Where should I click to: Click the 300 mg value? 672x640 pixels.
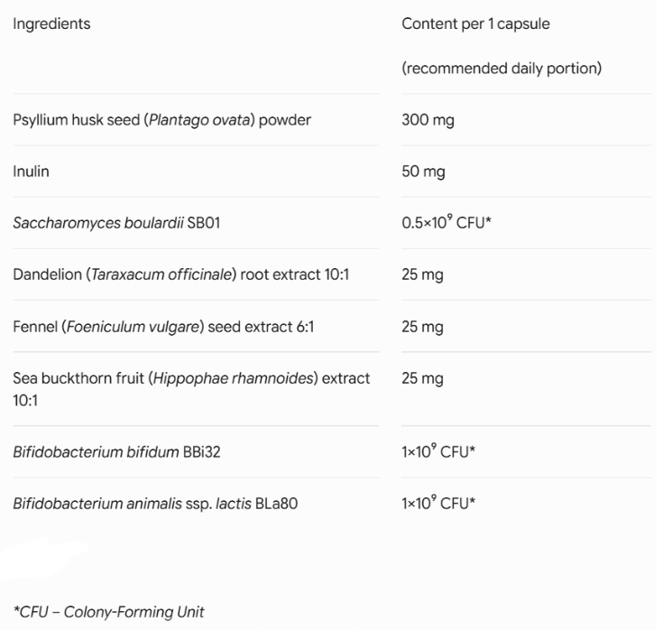pyautogui.click(x=428, y=120)
